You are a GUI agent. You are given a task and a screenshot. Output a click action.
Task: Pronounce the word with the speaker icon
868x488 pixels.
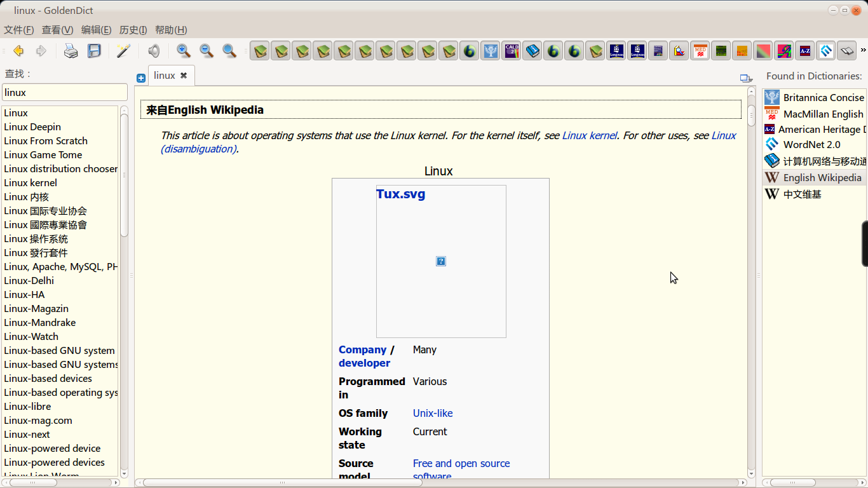(154, 51)
